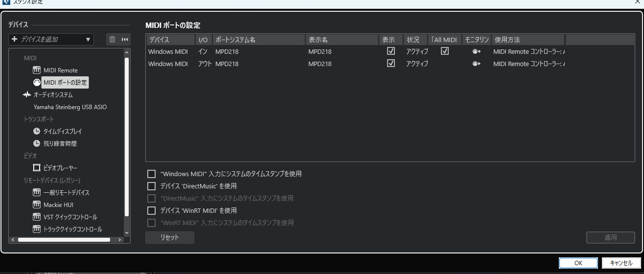Click the monitoring icon in MPD218 input row
Viewport: 644px width, 274px height.
(x=476, y=51)
